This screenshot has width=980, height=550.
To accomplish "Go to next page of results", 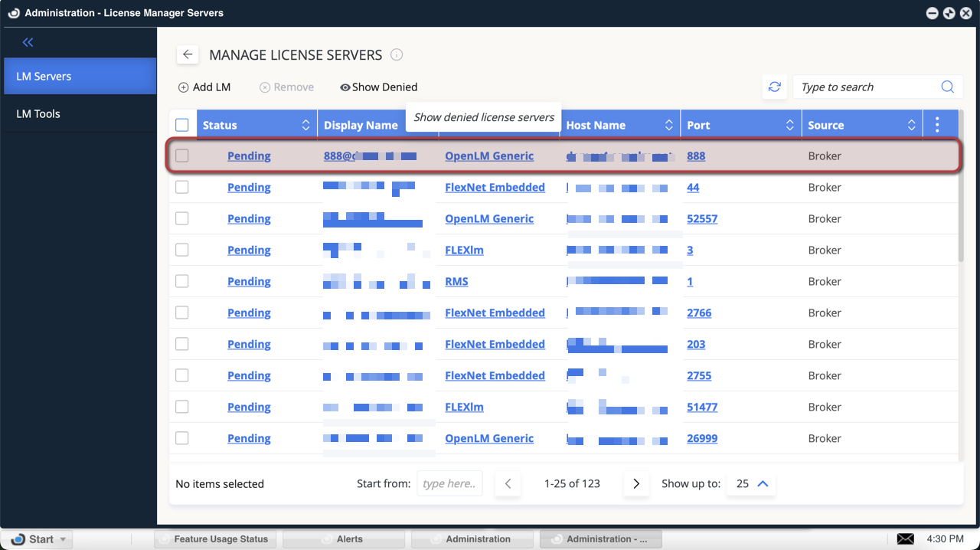I will click(635, 484).
